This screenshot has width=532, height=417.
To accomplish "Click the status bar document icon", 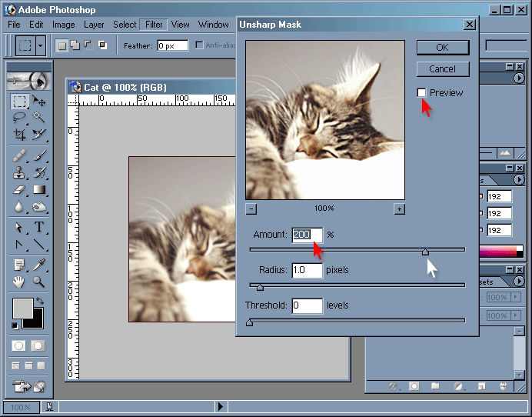I will [x=49, y=406].
